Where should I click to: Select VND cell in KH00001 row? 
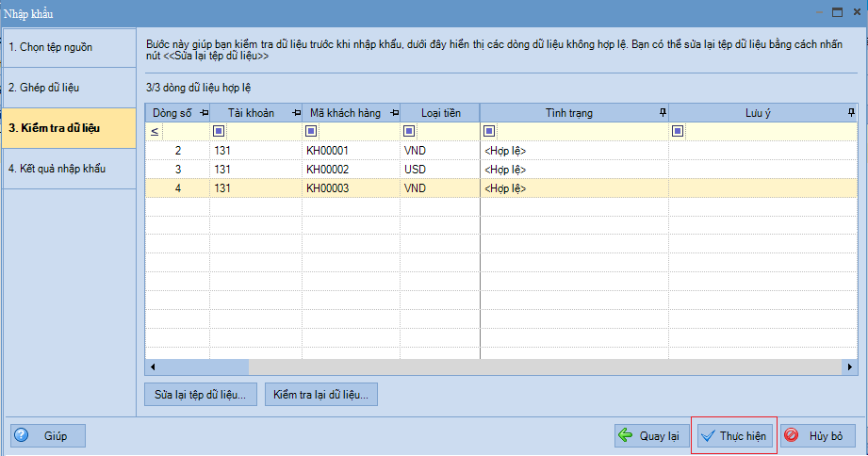[440, 151]
